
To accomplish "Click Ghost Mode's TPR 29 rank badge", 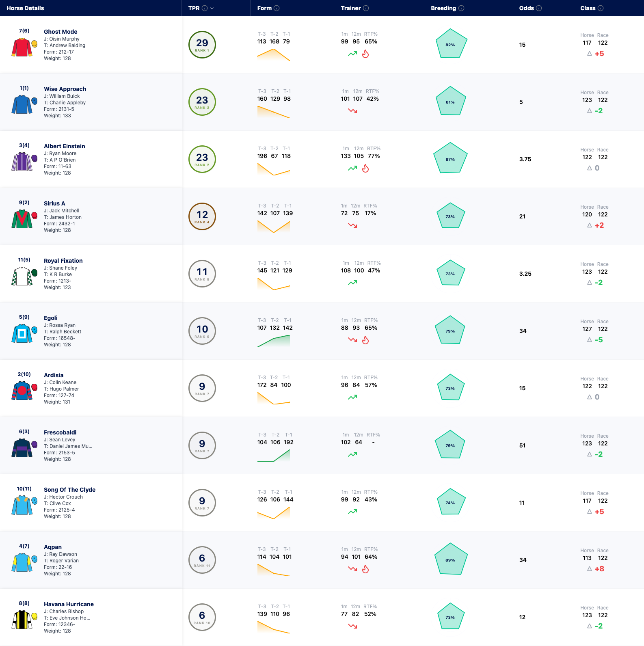I will coord(202,45).
